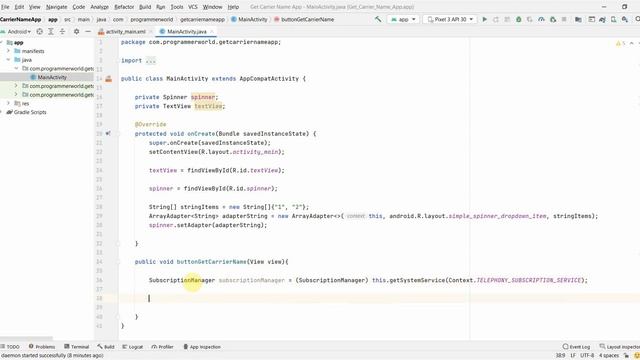640x360 pixels.
Task: Click the Attach Debugger to Android Process icon
Action: [x=553, y=19]
